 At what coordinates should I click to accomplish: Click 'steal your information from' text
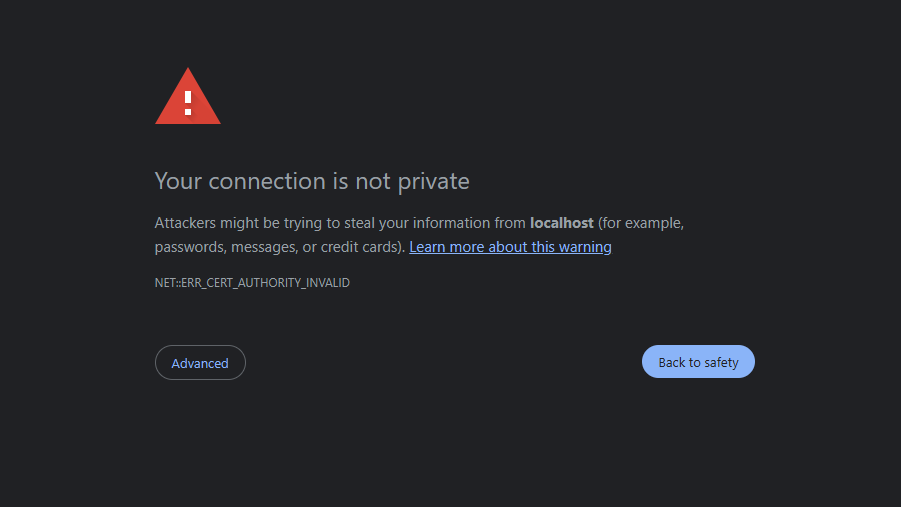click(x=435, y=223)
